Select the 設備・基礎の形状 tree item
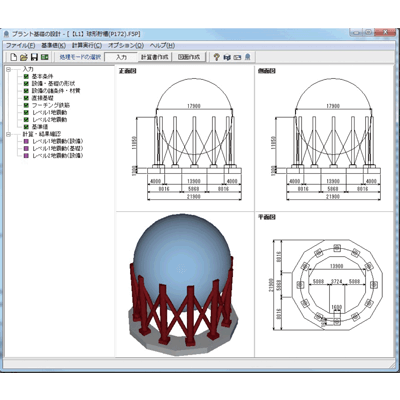 (53, 83)
